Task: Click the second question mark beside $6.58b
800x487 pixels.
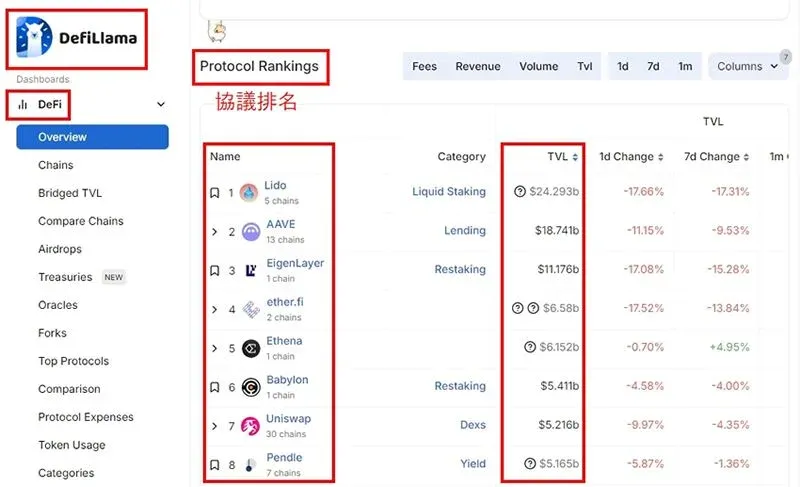Action: tap(533, 308)
